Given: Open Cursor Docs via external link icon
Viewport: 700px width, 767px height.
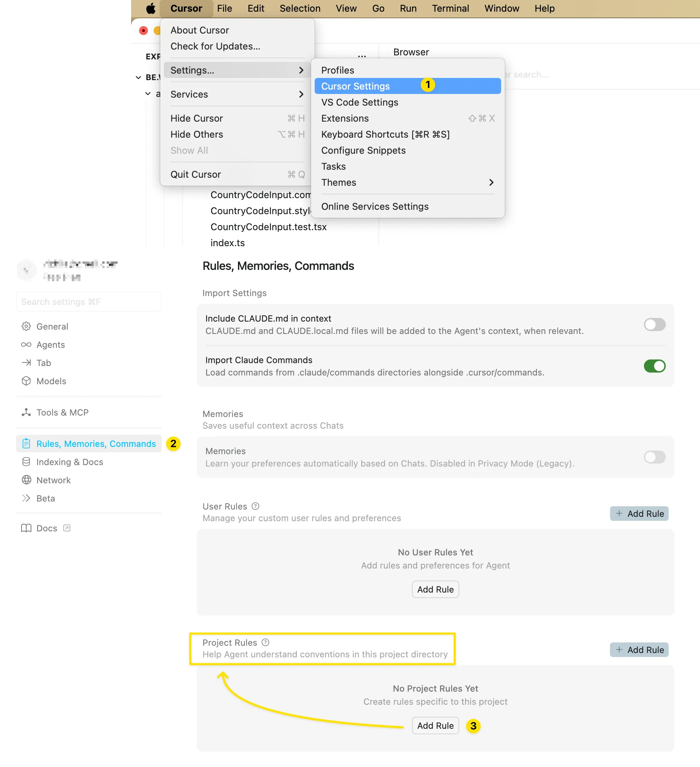Looking at the screenshot, I should (67, 528).
